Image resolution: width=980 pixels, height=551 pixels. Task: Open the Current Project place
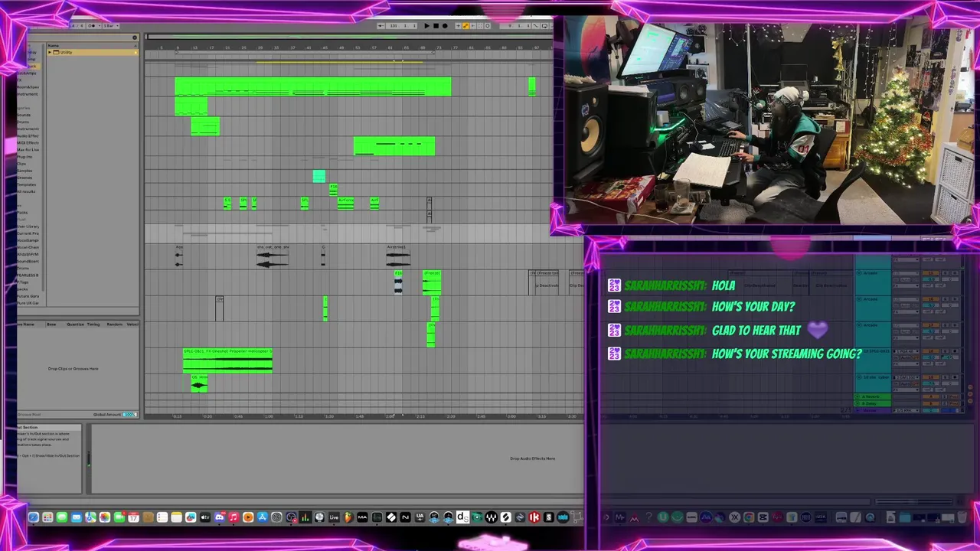[28, 233]
